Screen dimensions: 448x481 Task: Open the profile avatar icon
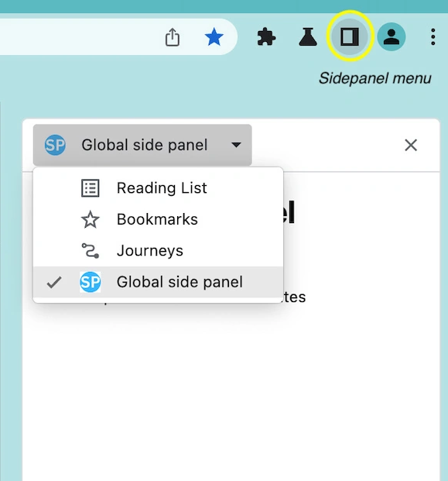coord(392,37)
